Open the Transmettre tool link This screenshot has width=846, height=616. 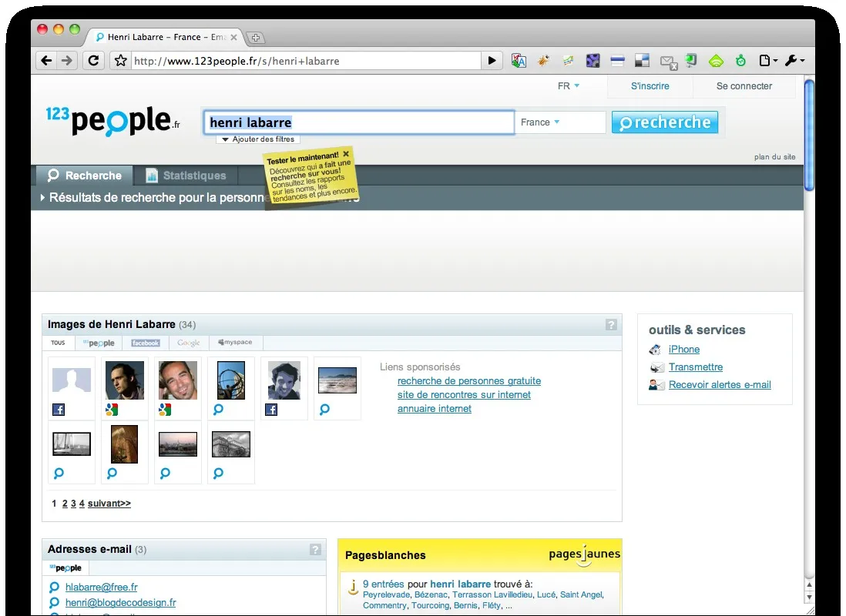696,367
